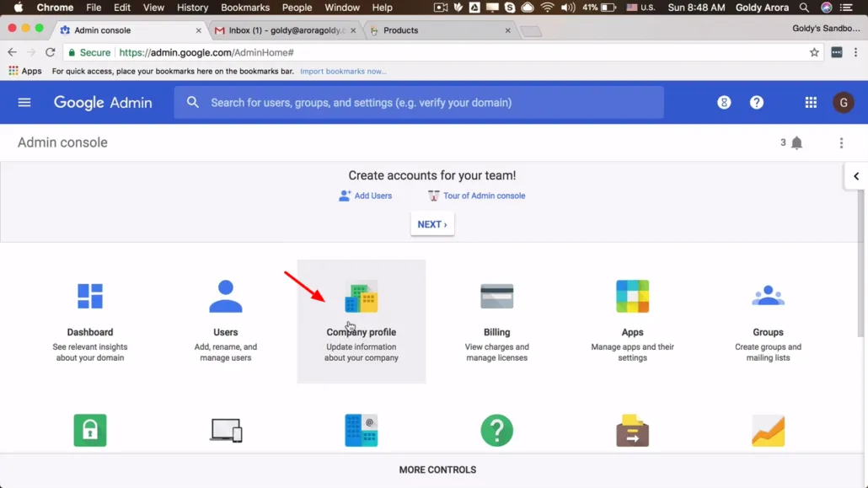Screen dimensions: 868x488
Task: Open the Domains building icon
Action: click(x=361, y=430)
